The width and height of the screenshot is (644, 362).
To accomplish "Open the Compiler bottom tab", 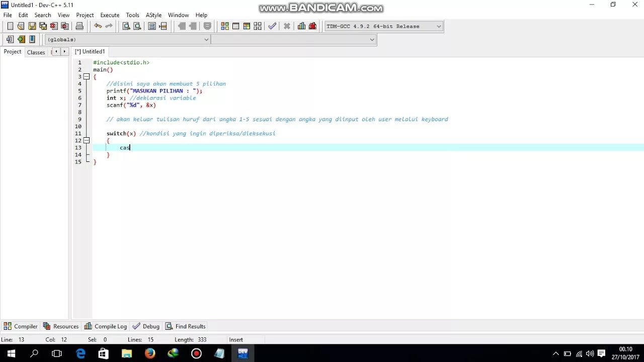I will 21,326.
